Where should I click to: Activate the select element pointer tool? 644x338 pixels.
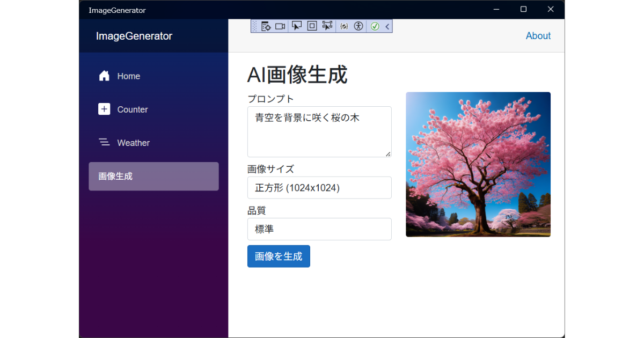pyautogui.click(x=297, y=26)
